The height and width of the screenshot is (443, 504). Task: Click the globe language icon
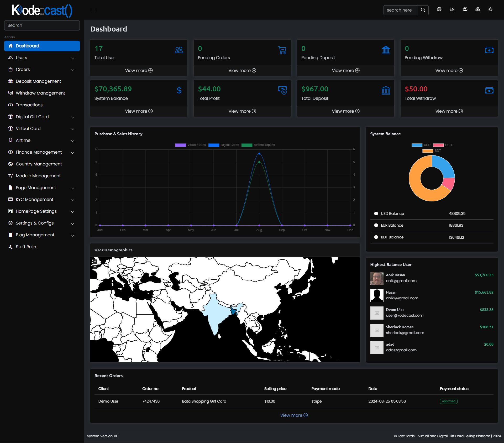(x=439, y=9)
